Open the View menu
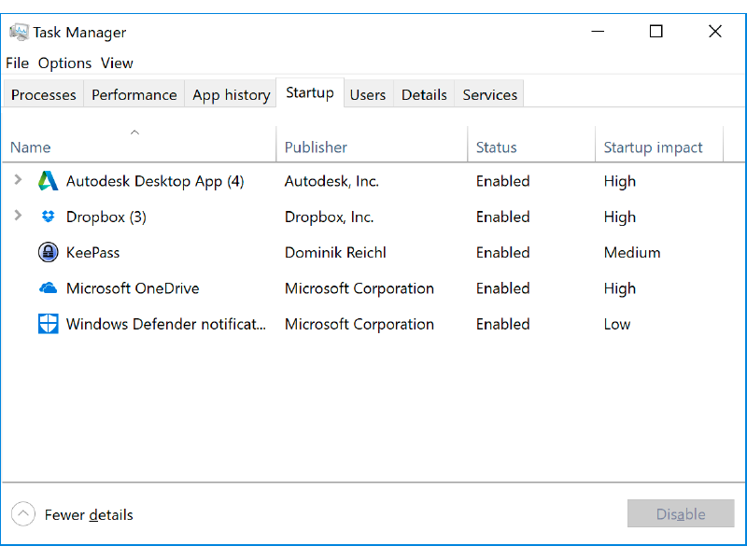The width and height of the screenshot is (747, 560). [x=116, y=63]
